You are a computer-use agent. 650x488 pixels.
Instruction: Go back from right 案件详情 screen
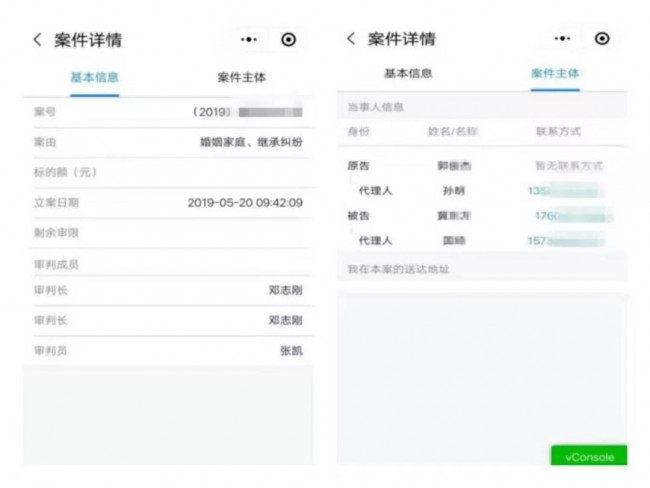(351, 39)
